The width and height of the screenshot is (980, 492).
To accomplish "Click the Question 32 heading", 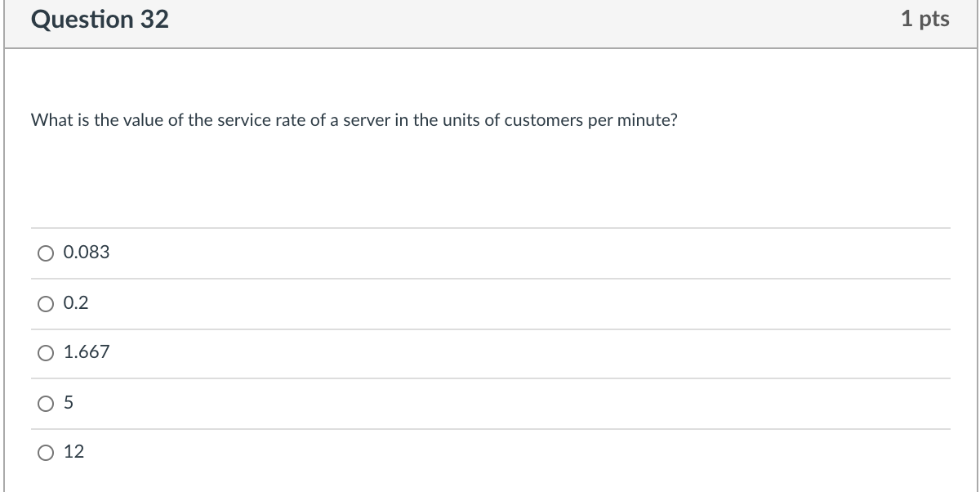I will click(100, 20).
